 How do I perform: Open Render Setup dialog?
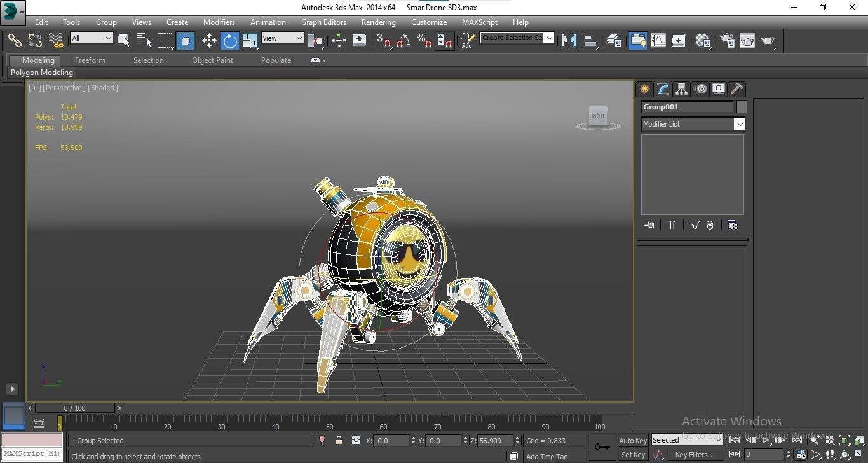tap(727, 40)
